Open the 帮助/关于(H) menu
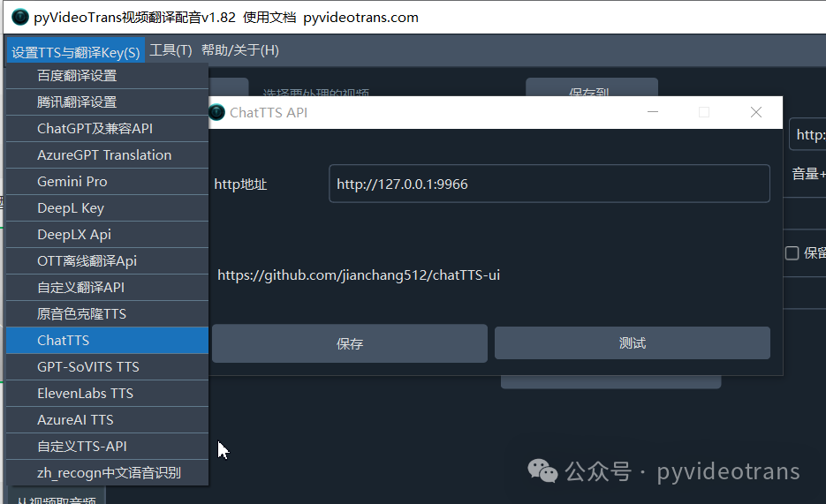The height and width of the screenshot is (504, 826). click(x=240, y=50)
